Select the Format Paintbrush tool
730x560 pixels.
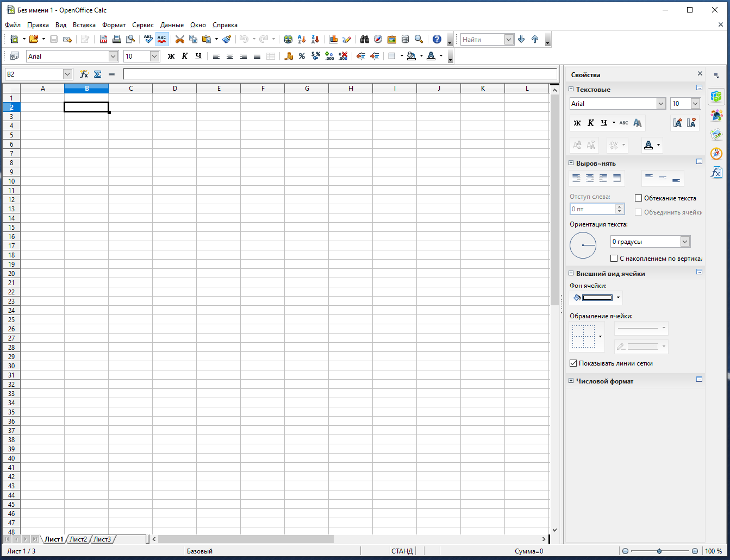coord(227,39)
